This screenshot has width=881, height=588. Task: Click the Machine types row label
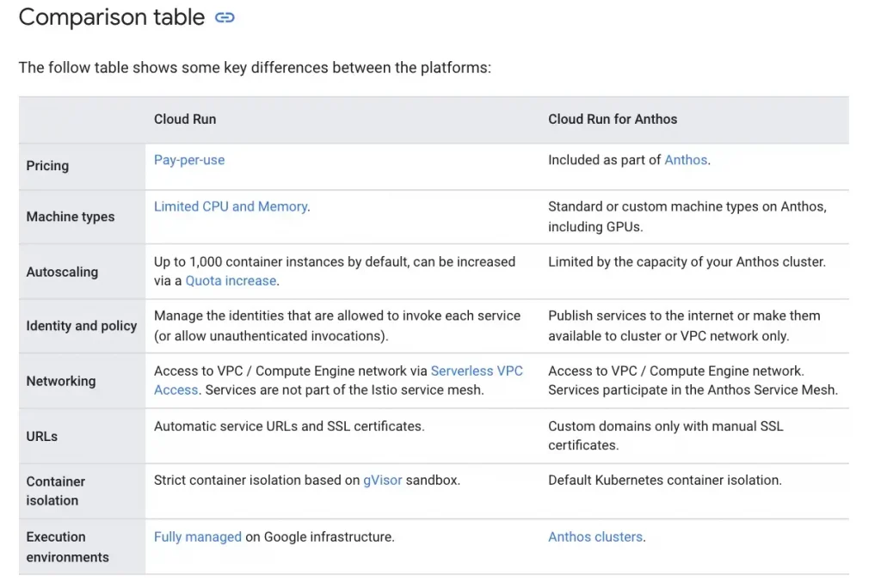pyautogui.click(x=71, y=217)
